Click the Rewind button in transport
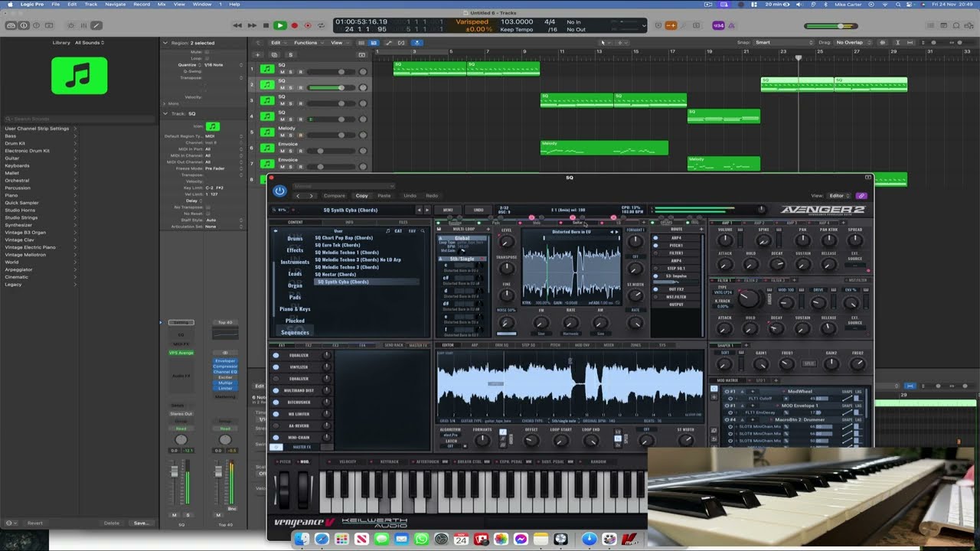The image size is (980, 551). [x=237, y=25]
